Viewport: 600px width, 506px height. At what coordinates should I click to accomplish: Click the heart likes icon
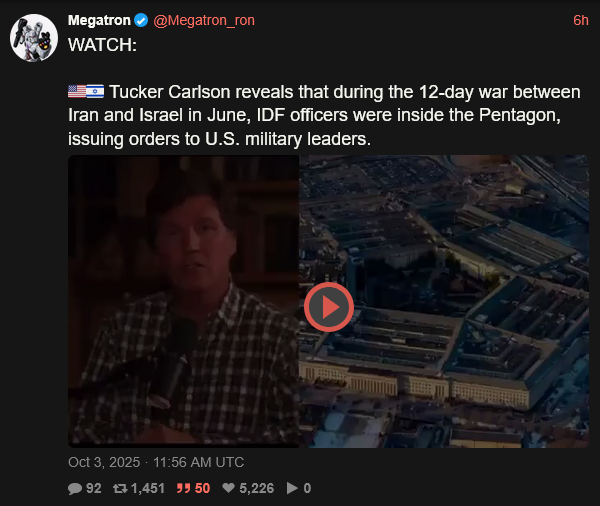point(228,488)
